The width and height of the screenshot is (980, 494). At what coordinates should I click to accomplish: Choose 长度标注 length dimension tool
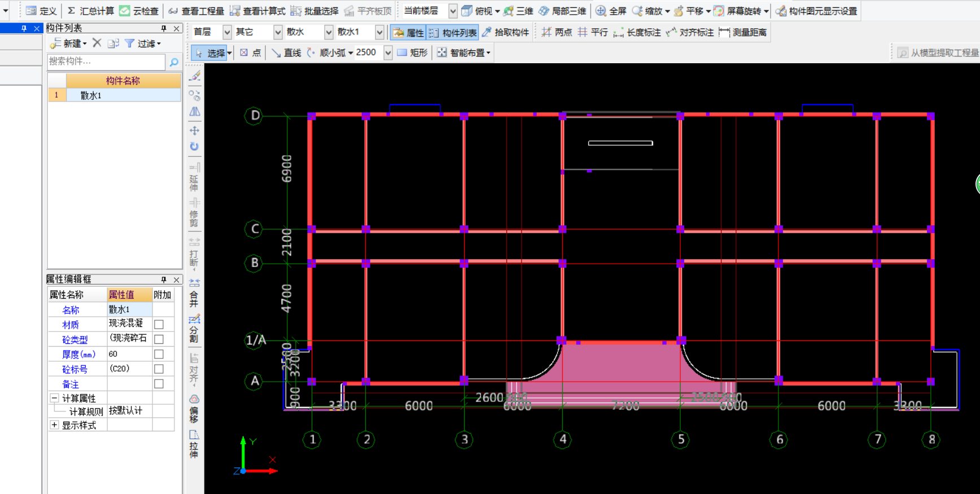point(637,32)
